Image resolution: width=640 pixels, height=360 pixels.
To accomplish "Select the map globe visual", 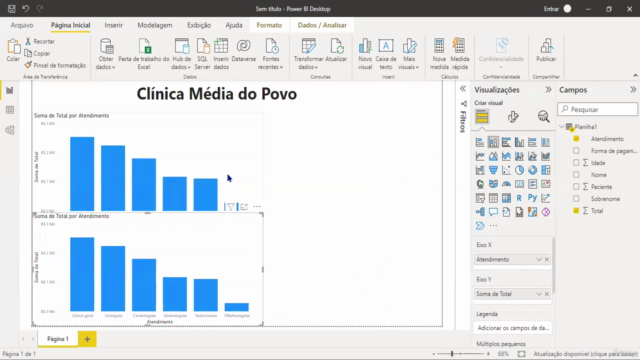I will click(x=480, y=184).
